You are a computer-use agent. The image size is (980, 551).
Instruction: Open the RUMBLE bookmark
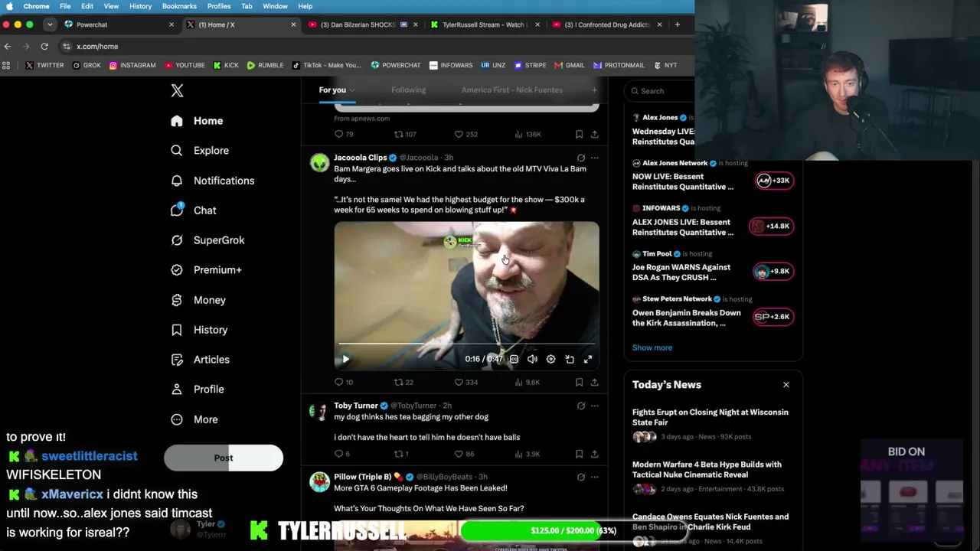265,66
